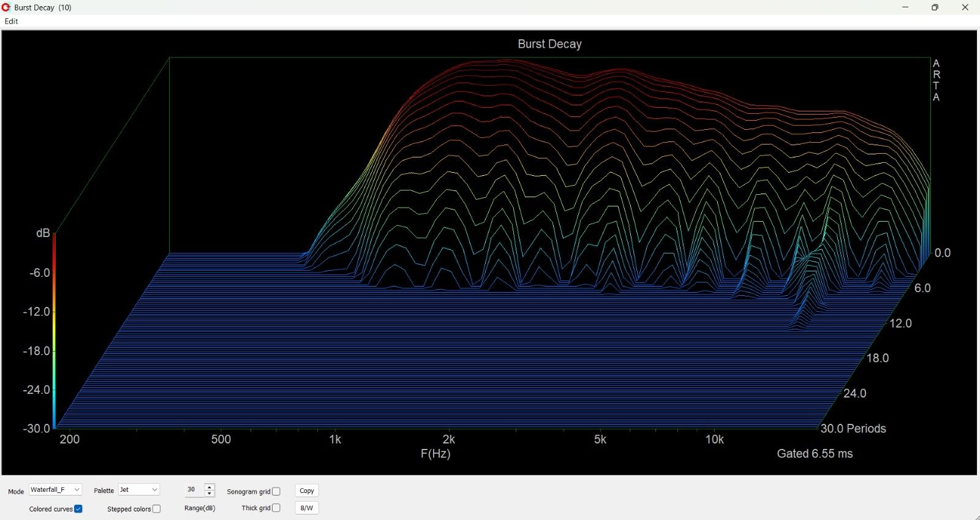Click the ARTA app icon in title bar

click(6, 7)
